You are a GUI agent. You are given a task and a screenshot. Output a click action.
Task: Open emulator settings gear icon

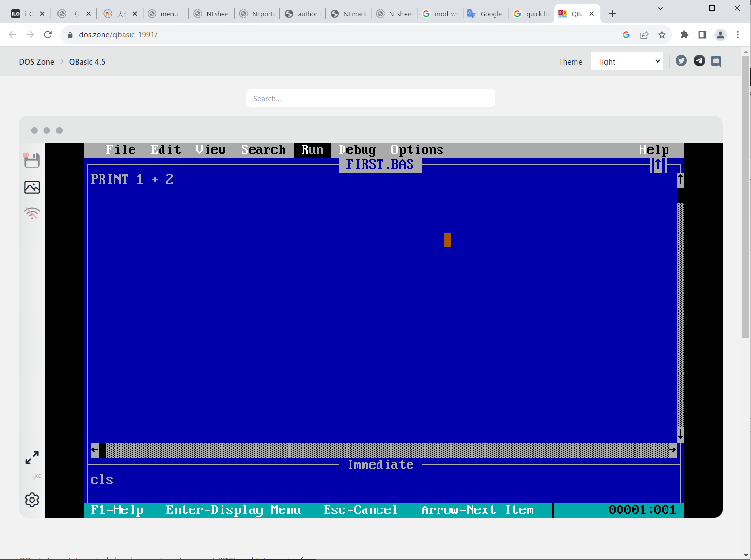32,500
